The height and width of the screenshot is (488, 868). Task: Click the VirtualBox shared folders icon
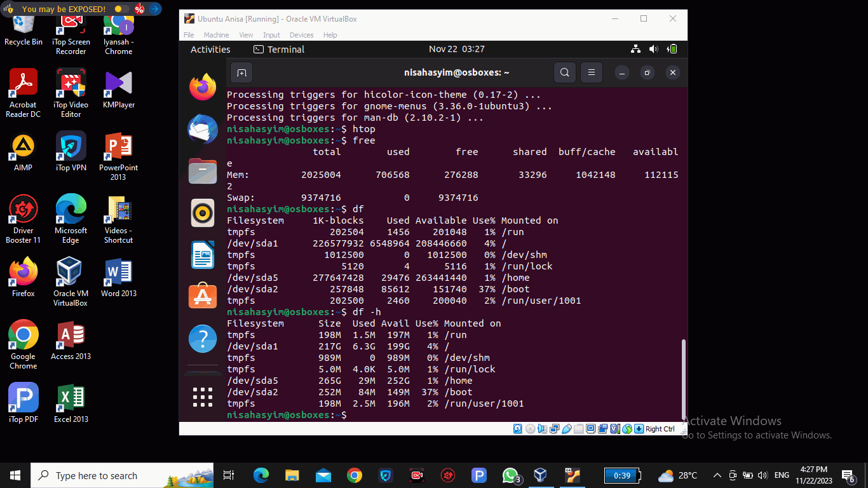click(579, 429)
